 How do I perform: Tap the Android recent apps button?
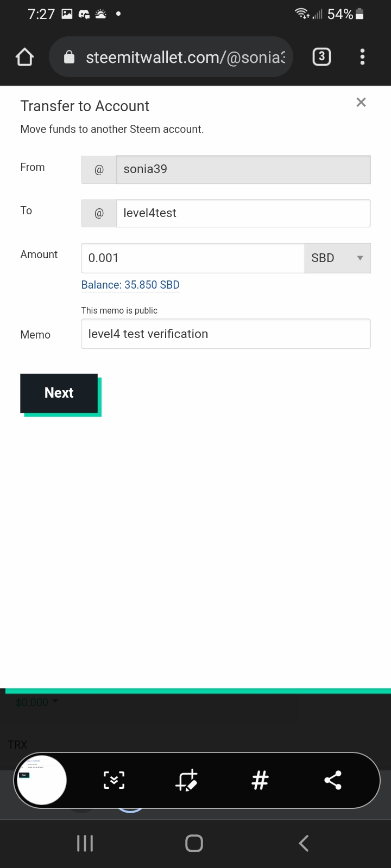85,843
